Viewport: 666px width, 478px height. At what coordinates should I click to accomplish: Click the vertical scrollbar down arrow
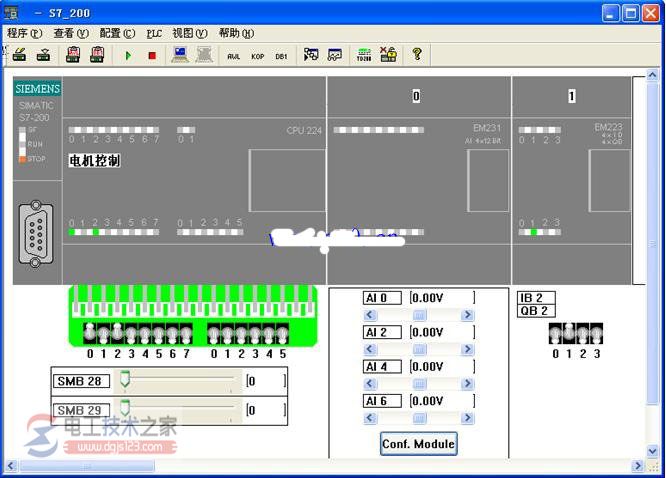click(x=652, y=451)
